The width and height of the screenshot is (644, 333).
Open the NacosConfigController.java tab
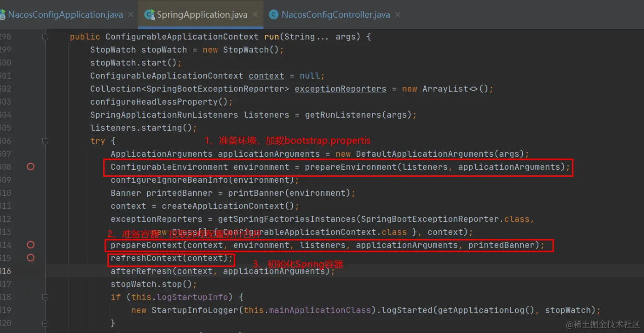335,14
